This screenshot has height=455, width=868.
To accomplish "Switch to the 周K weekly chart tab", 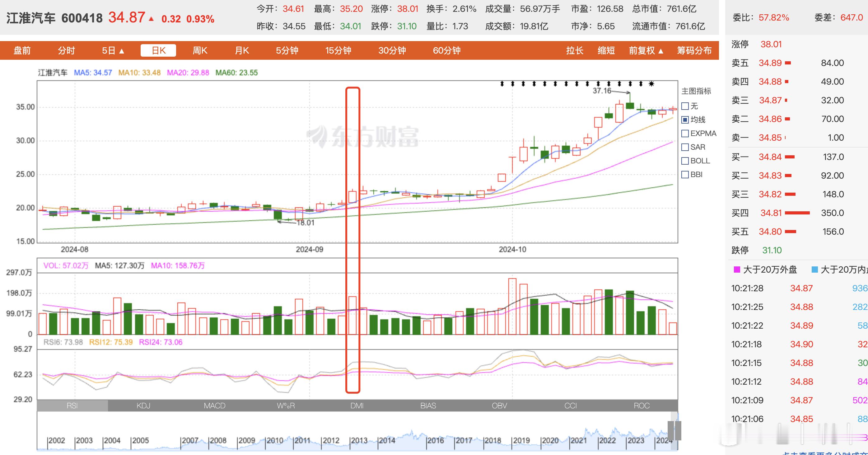I will (200, 50).
